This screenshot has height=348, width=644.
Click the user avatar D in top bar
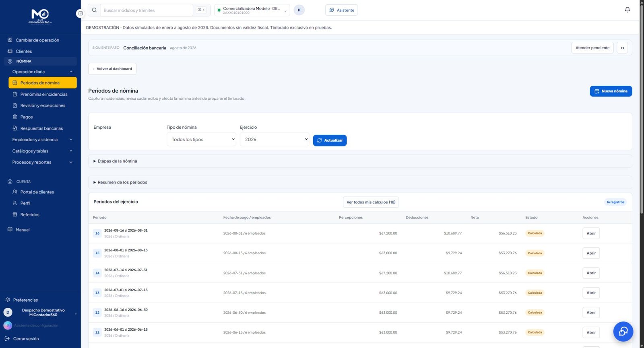[299, 10]
